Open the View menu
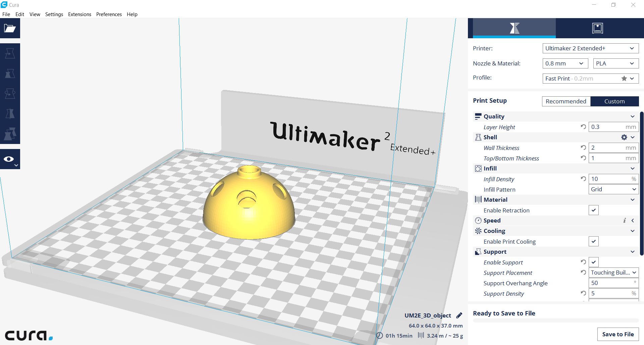Image resolution: width=644 pixels, height=345 pixels. [35, 14]
